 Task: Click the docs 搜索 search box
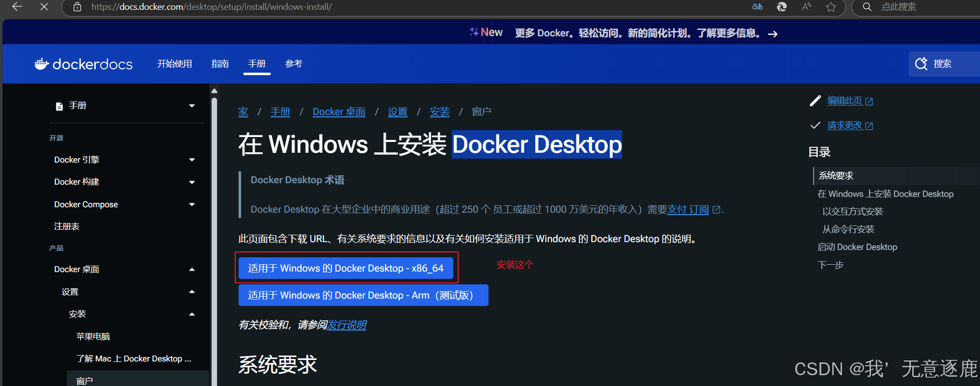pyautogui.click(x=944, y=64)
